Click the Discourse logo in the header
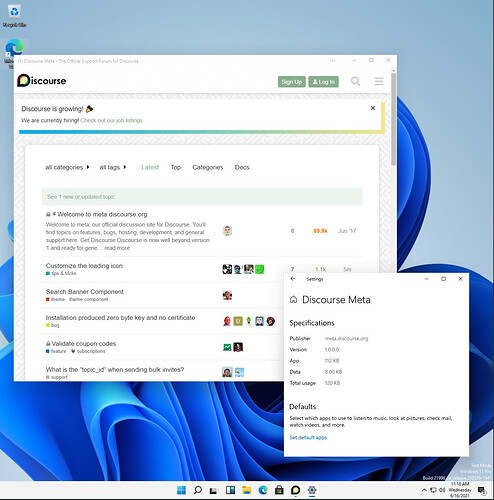 pyautogui.click(x=42, y=81)
